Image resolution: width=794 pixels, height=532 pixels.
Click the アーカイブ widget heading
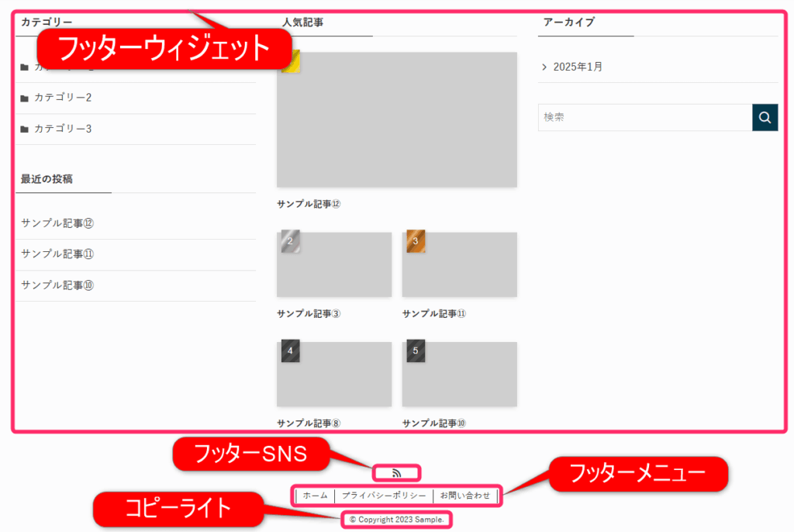[x=568, y=22]
